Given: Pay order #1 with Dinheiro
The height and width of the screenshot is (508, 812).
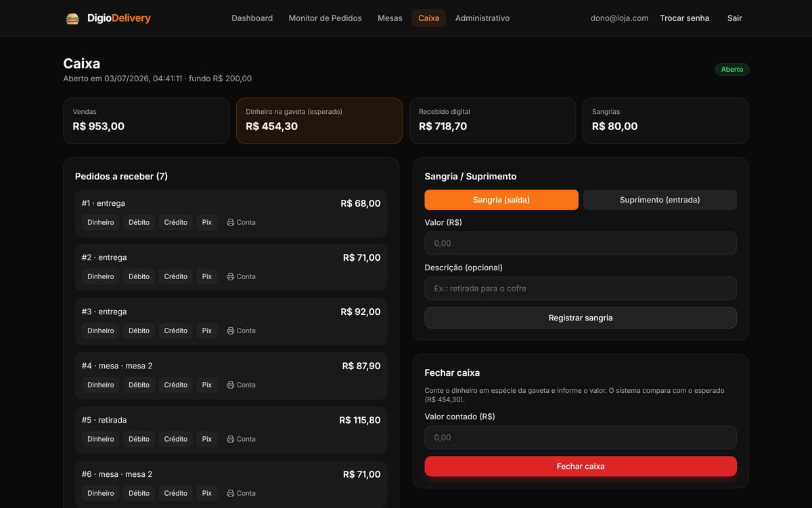Looking at the screenshot, I should point(101,222).
